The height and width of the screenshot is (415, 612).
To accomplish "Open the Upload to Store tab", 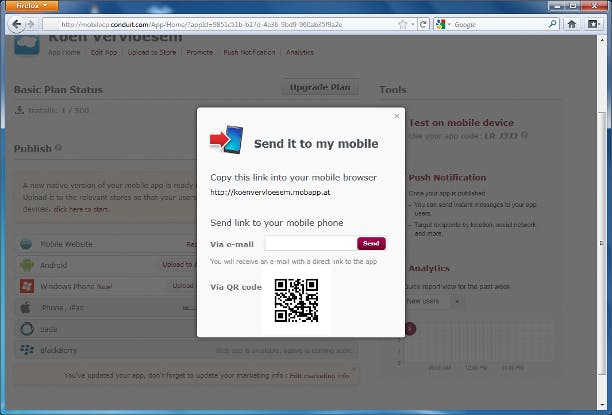I will click(x=152, y=52).
